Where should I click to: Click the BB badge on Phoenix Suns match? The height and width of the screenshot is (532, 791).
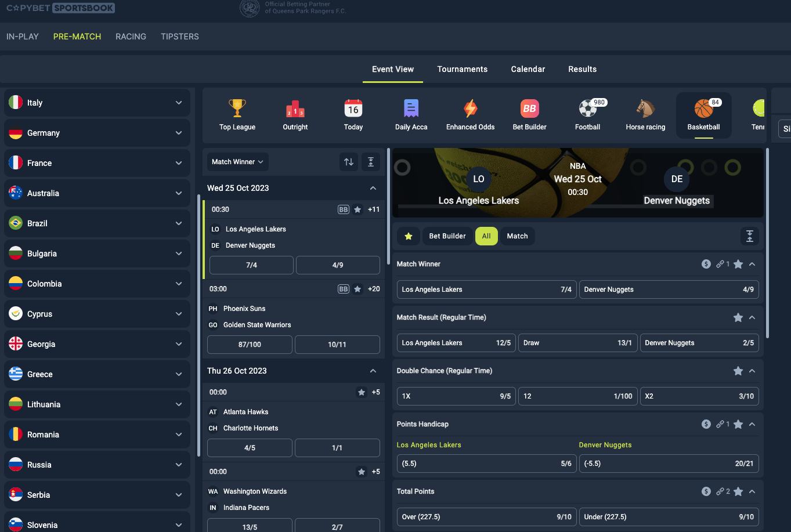(344, 289)
